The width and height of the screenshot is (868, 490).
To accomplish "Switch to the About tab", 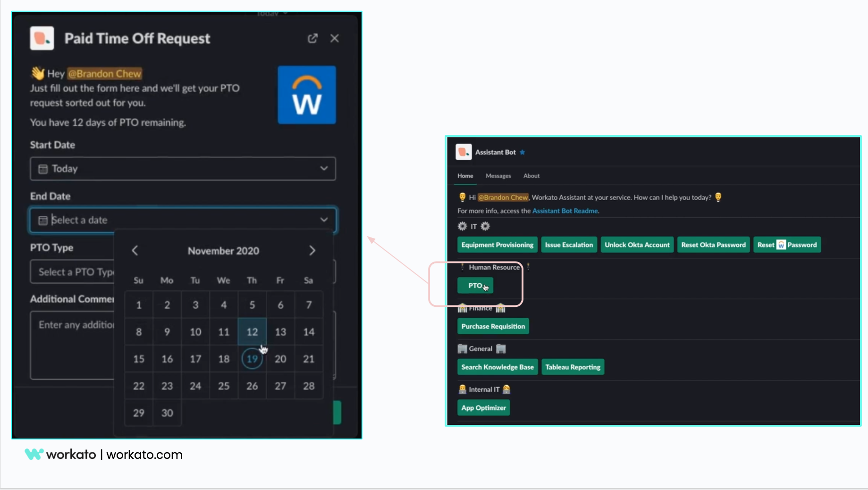I will (x=531, y=176).
